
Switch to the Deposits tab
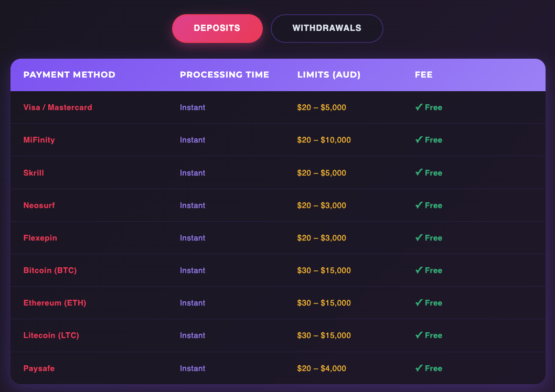coord(217,29)
